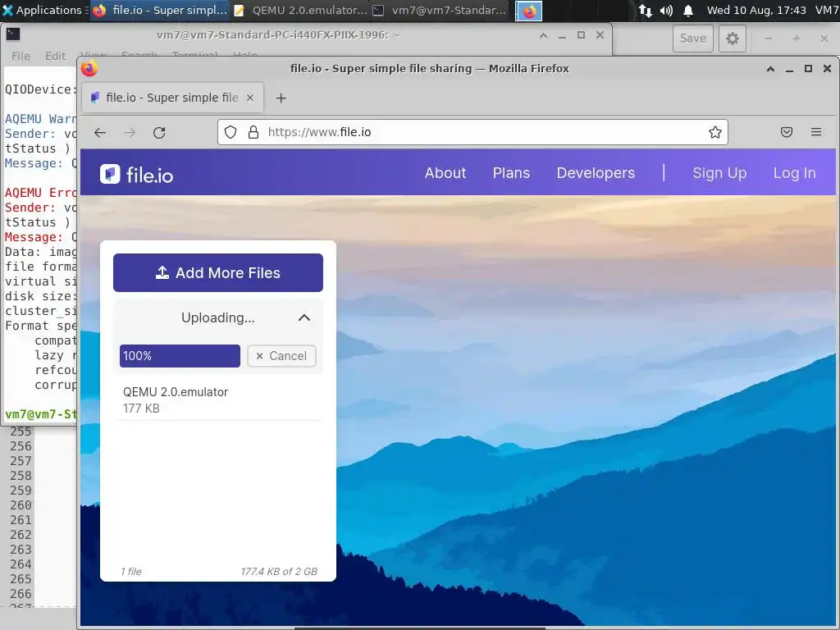
Task: Select the file.io tab in Firefox
Action: coord(172,98)
